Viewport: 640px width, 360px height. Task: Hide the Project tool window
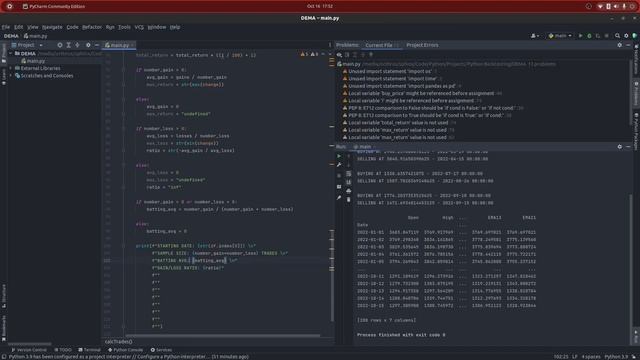click(x=97, y=45)
